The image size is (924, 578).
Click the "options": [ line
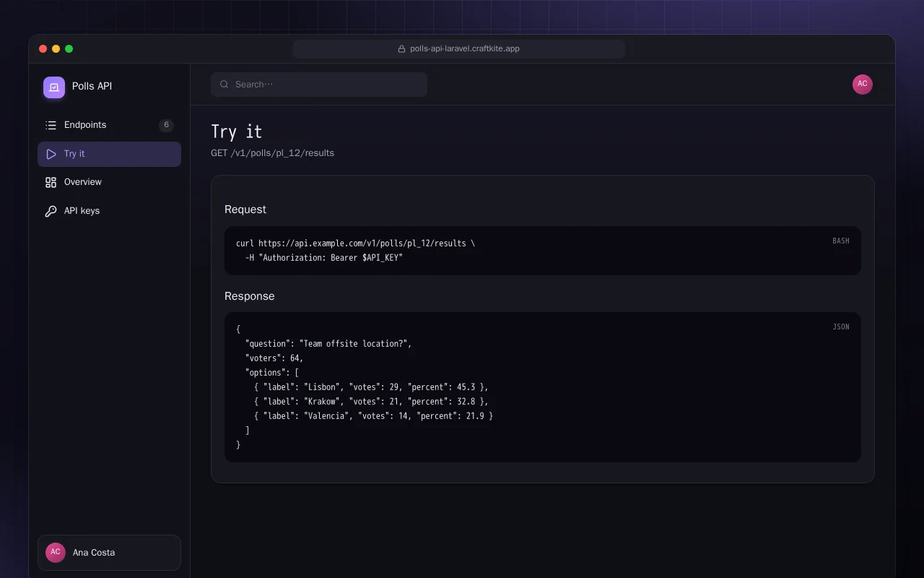point(272,373)
